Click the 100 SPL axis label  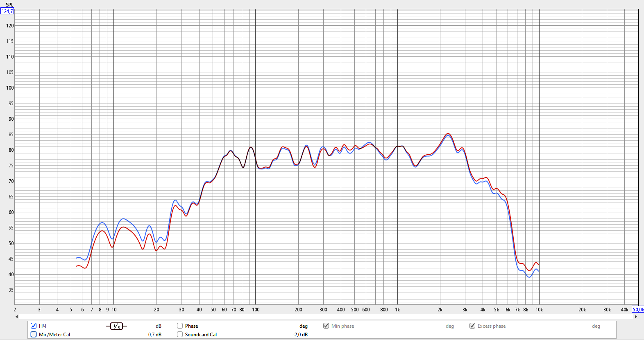(x=10, y=88)
